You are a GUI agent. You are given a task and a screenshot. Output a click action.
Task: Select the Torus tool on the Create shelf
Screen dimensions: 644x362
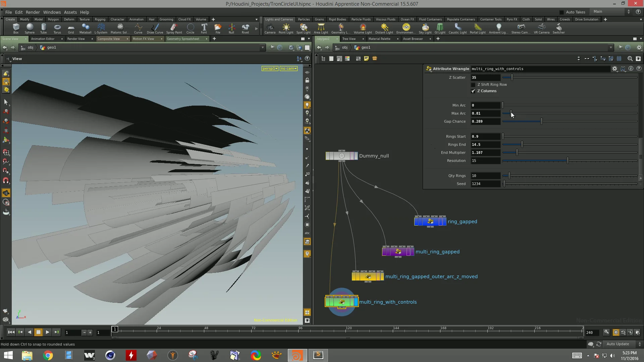[x=57, y=28]
